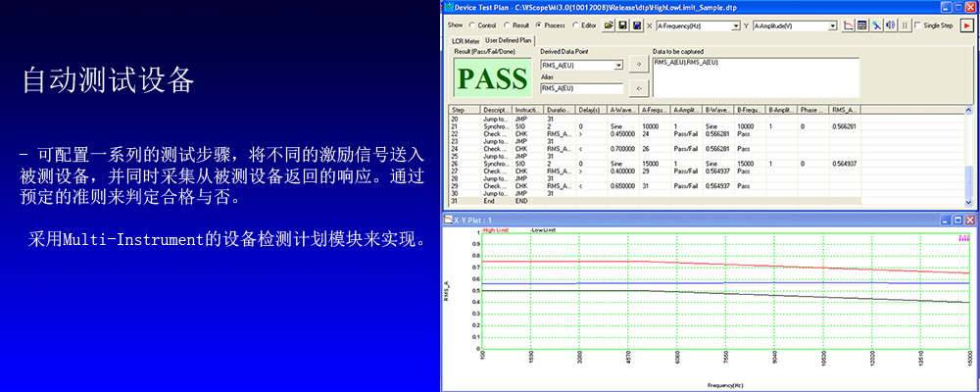Close the X-Y Plot window
This screenshot has height=392, width=980.
point(969,220)
